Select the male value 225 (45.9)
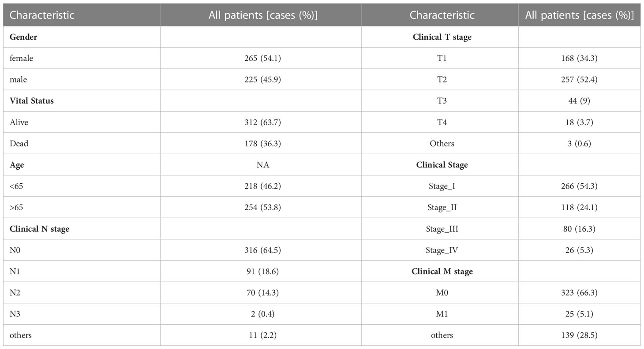 pos(261,80)
